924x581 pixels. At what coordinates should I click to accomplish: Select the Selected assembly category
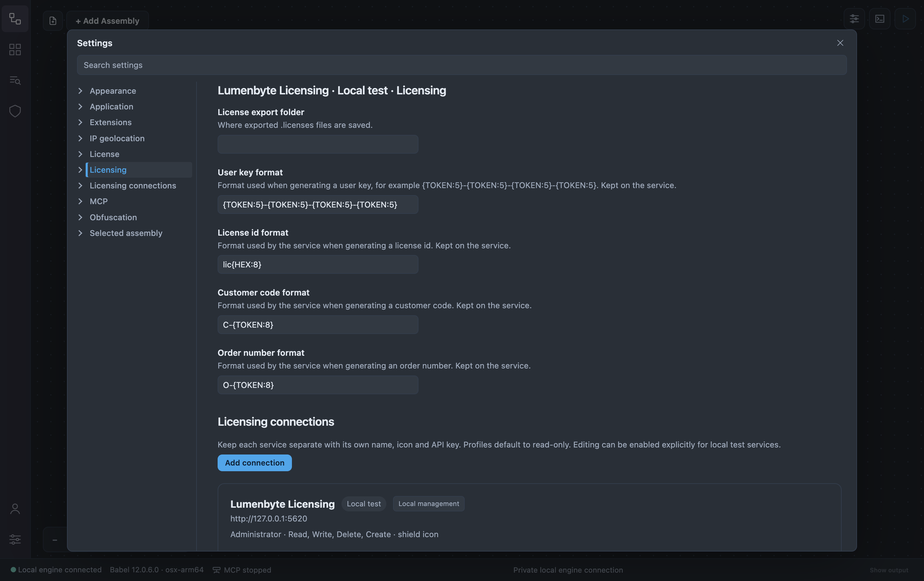(x=126, y=233)
